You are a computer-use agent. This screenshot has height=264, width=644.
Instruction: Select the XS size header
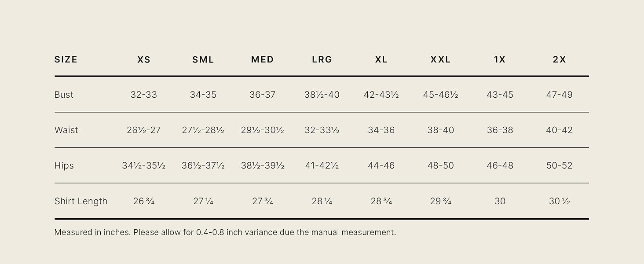pyautogui.click(x=144, y=59)
